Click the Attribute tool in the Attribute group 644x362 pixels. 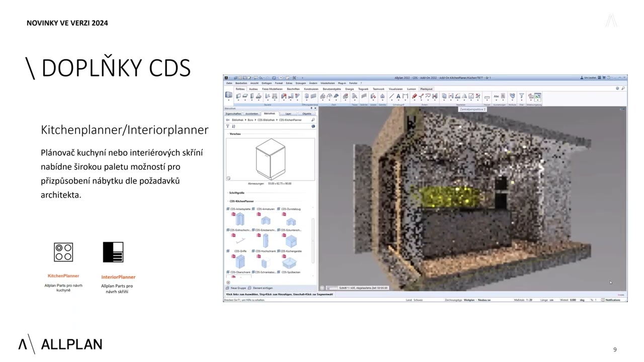tap(512, 96)
